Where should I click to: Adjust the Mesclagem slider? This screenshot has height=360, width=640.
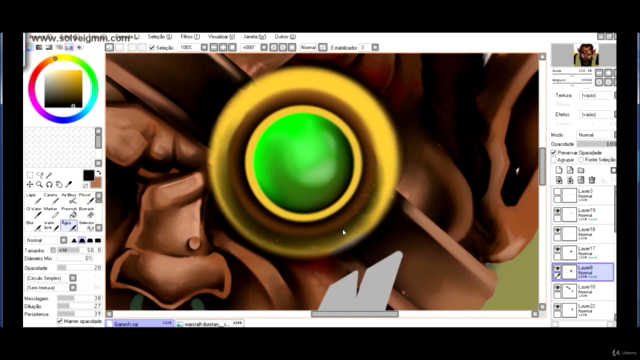(80, 298)
